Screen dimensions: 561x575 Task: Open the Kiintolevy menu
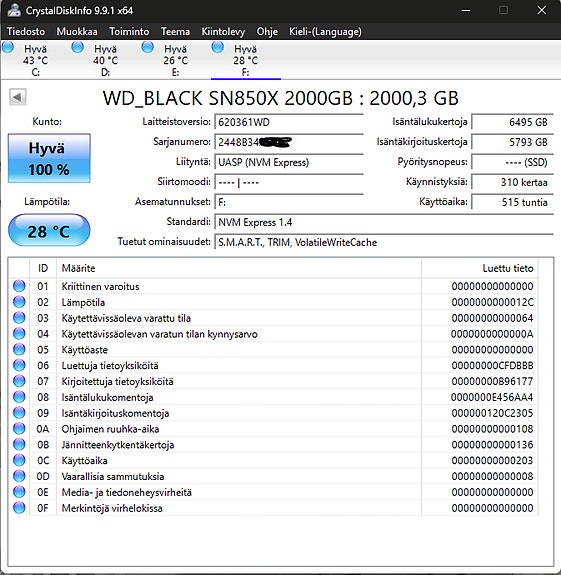click(223, 32)
